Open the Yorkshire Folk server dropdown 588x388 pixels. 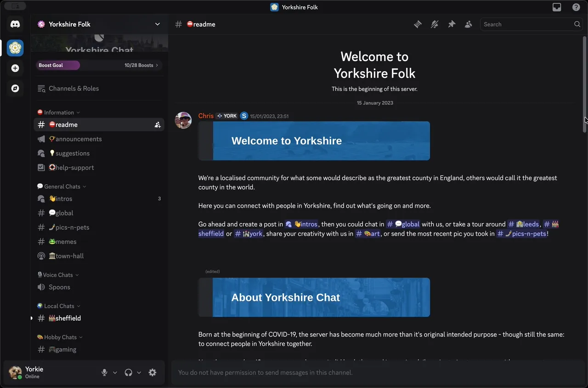(x=158, y=24)
